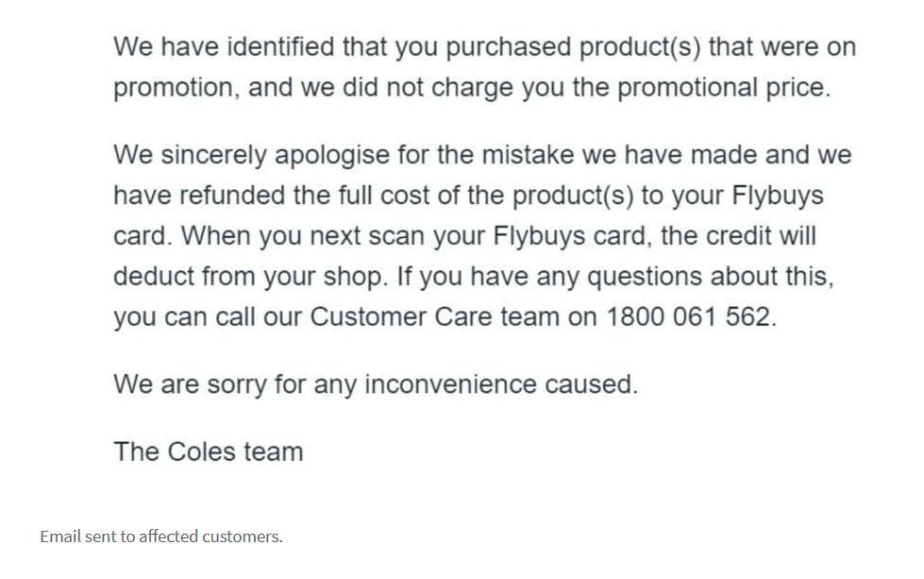
Task: Click the Customer Care phone number 1800 061 562
Action: point(690,316)
